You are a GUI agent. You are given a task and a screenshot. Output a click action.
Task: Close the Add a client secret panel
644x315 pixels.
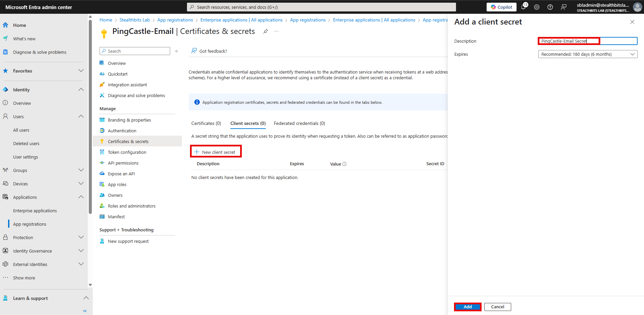coord(632,22)
